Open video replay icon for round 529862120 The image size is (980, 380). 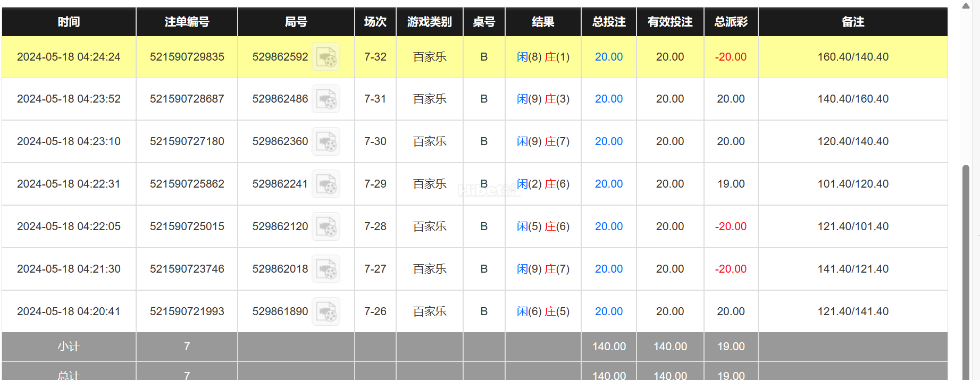(326, 226)
